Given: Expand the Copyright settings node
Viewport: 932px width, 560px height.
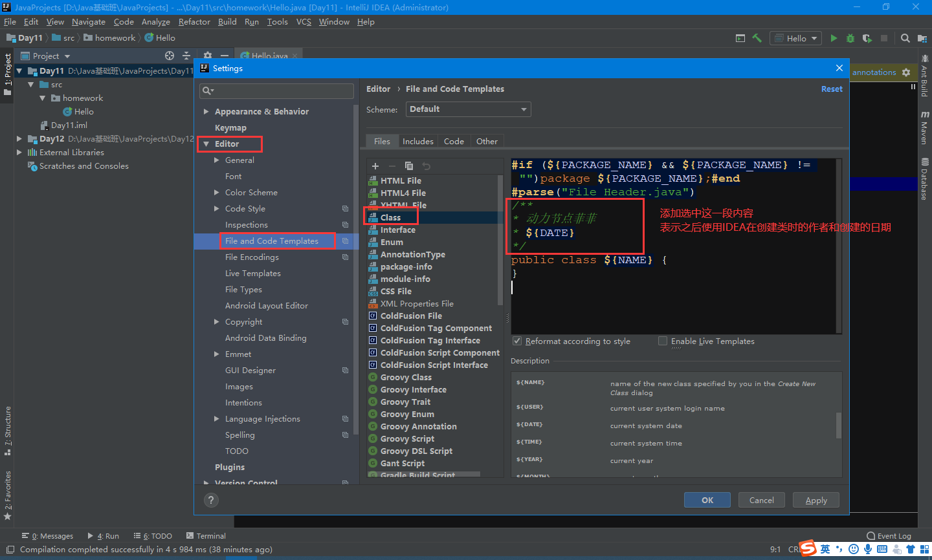Looking at the screenshot, I should click(217, 321).
